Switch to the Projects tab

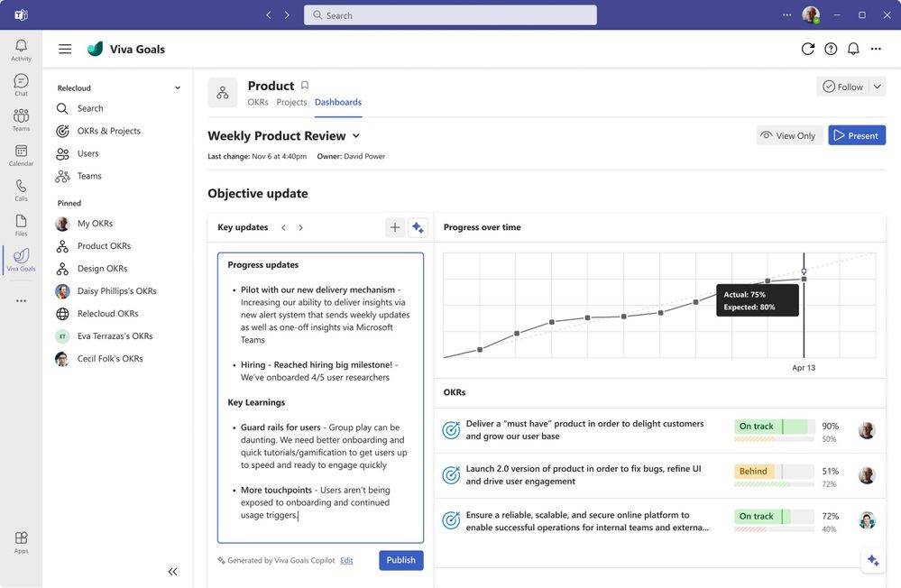(x=291, y=103)
